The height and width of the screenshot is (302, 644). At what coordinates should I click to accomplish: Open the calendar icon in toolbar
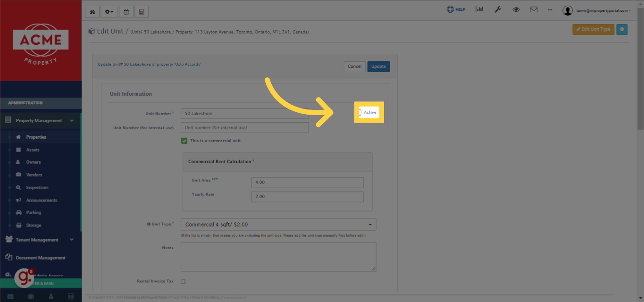(x=126, y=12)
